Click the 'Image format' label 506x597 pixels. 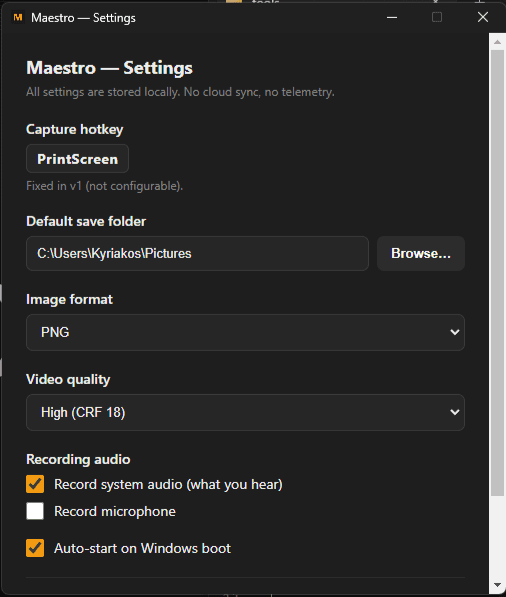[69, 299]
